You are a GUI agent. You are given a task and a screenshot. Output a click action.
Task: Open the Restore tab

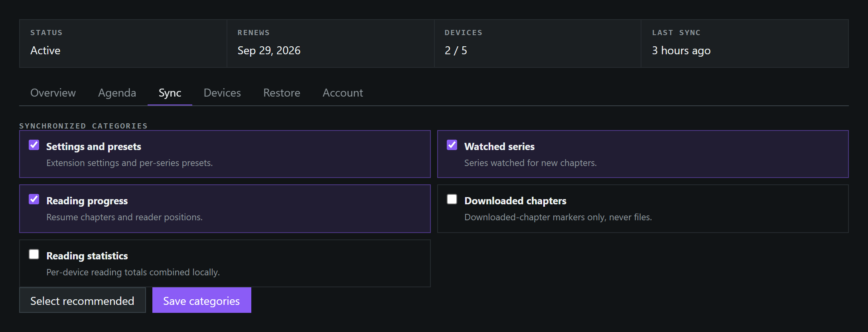[x=282, y=93]
